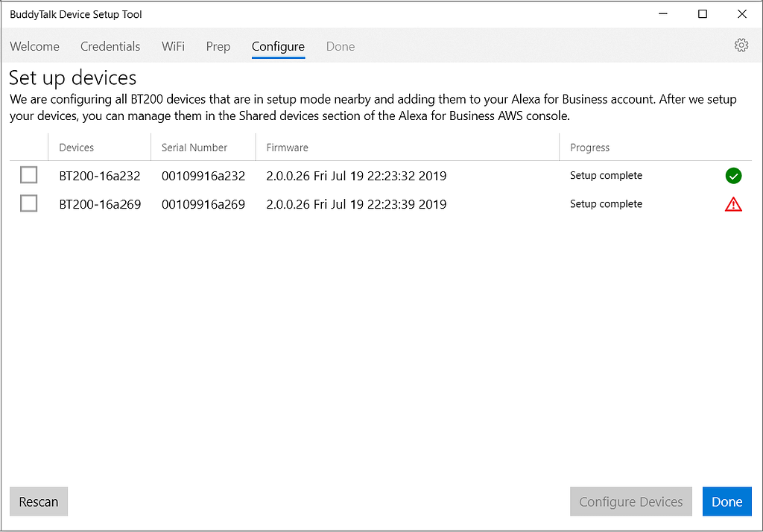Select the Prep tab

pos(218,46)
